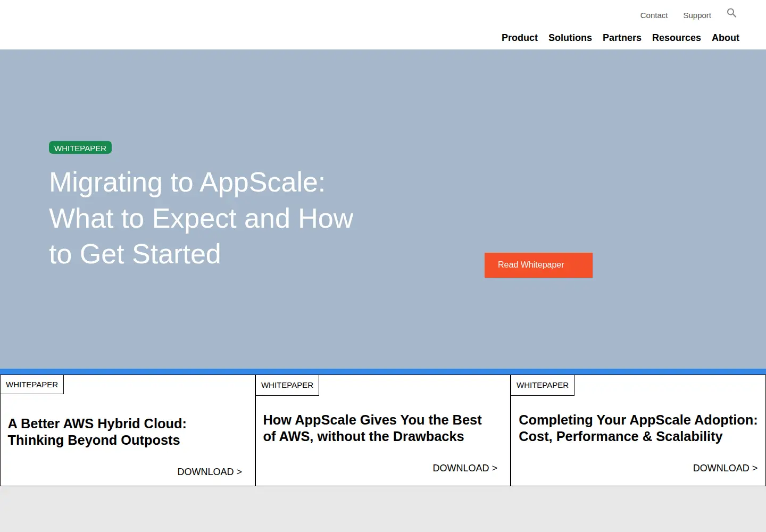Click WHITEPAPER tag on Best of AWS card
766x532 pixels.
coord(287,385)
